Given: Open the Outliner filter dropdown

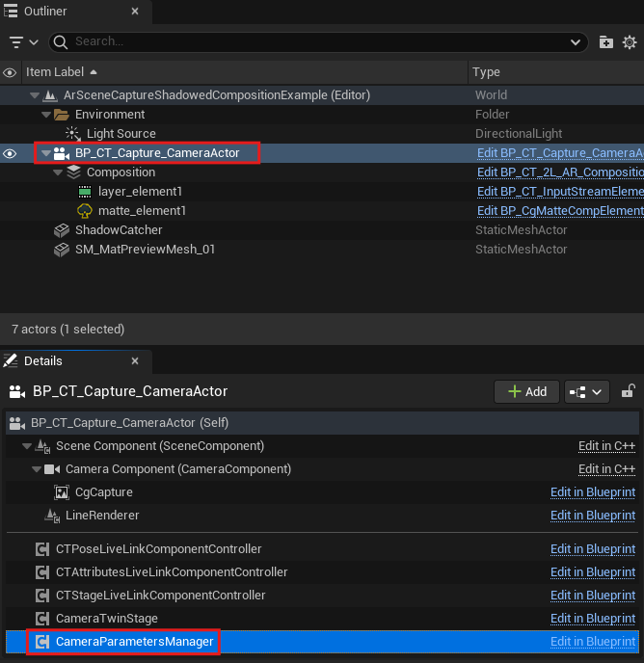Looking at the screenshot, I should coord(24,42).
